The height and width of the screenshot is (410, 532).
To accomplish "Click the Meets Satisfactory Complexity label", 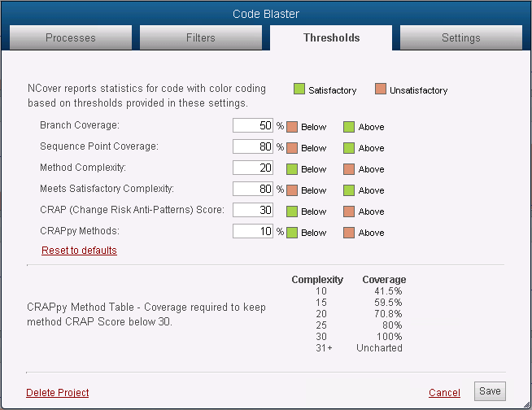I will point(107,189).
